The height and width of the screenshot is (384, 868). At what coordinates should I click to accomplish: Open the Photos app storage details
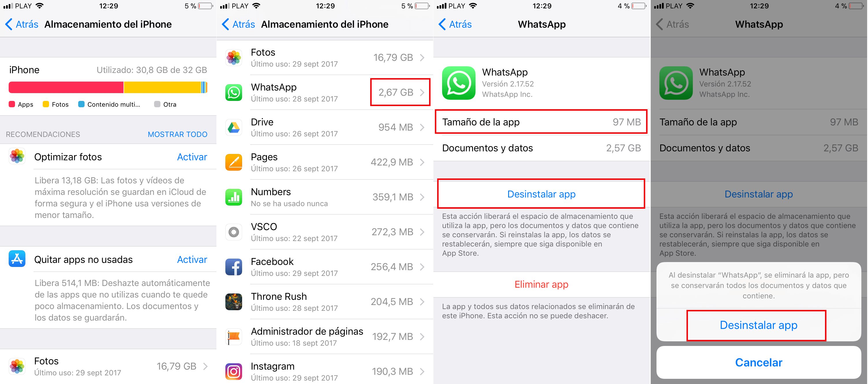(x=325, y=55)
